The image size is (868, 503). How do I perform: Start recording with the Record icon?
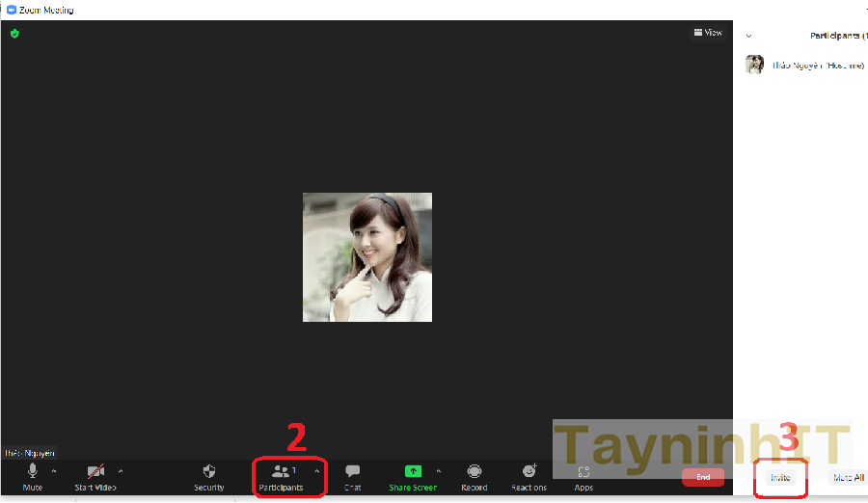coord(475,471)
